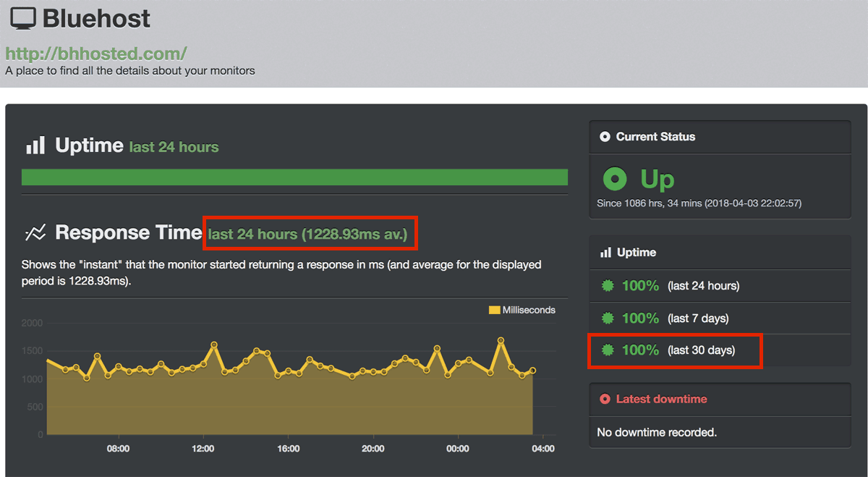Click 100% (last 24 hours) row text
868x477 pixels.
681,286
